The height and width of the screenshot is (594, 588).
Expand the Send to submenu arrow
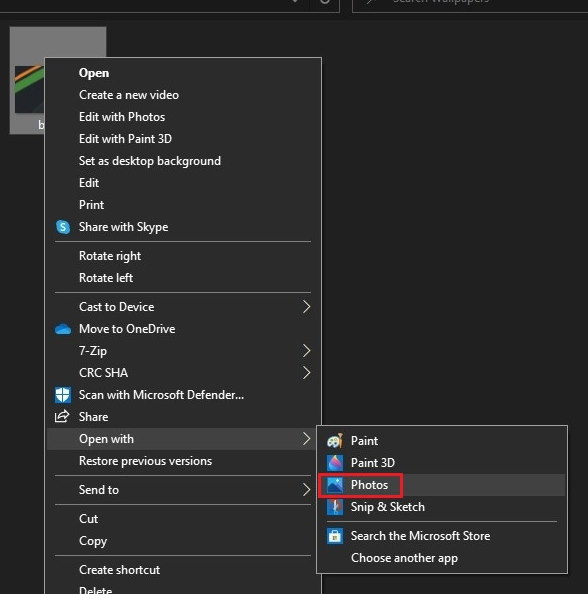(x=307, y=490)
